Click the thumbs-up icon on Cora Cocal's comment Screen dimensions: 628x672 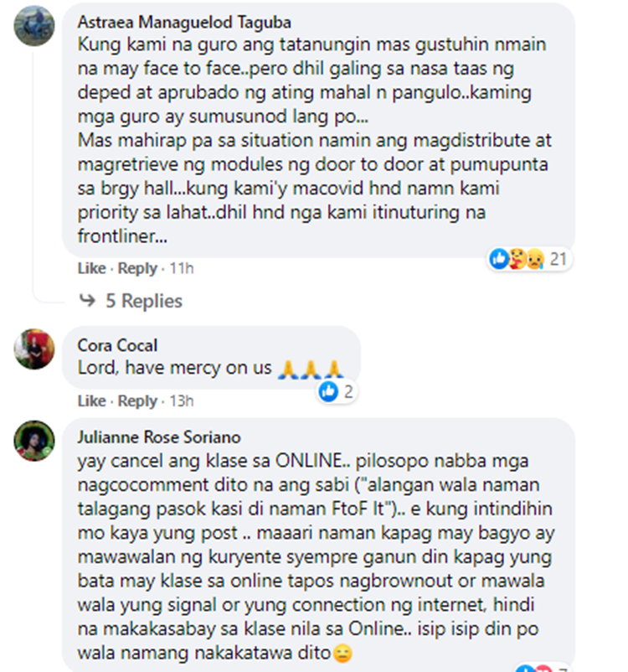329,391
